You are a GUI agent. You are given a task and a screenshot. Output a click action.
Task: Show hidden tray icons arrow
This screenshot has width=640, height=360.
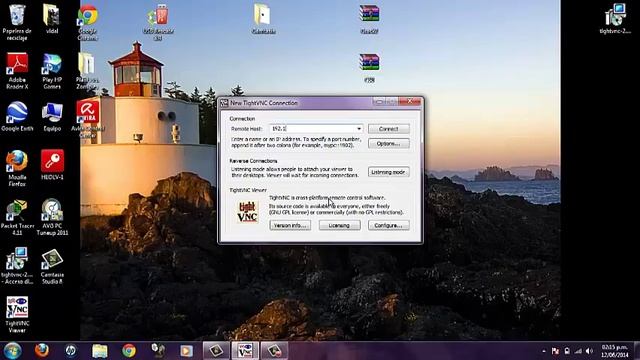544,351
